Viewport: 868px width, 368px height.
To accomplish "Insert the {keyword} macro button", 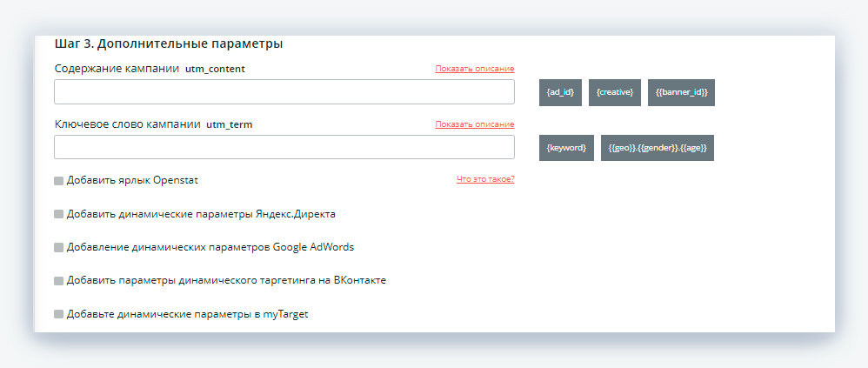I will (566, 148).
